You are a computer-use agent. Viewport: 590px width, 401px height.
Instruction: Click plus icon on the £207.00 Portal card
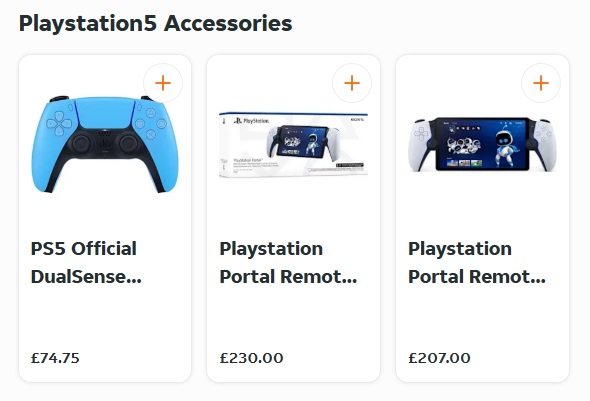pyautogui.click(x=541, y=83)
